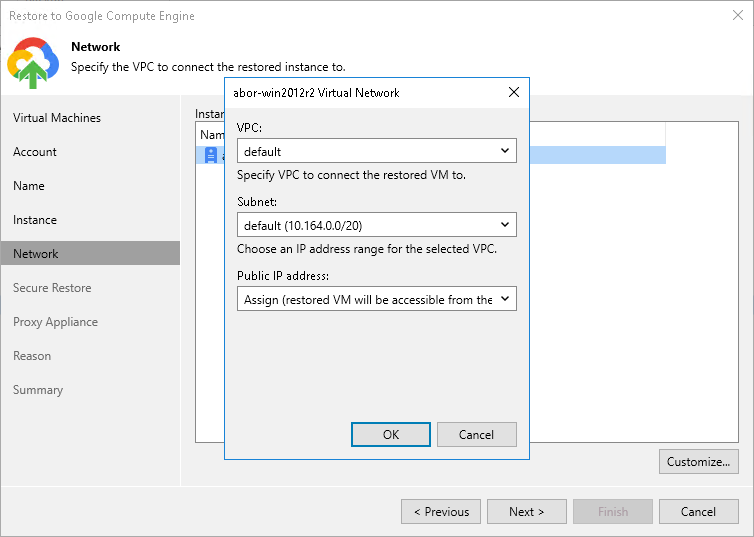Click the Next button
This screenshot has height=537, width=754.
point(527,512)
